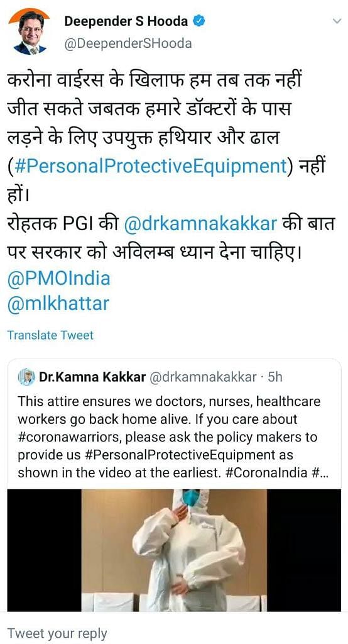Visit the @DeependerSHooda handle
The image size is (348, 644).
click(x=128, y=43)
